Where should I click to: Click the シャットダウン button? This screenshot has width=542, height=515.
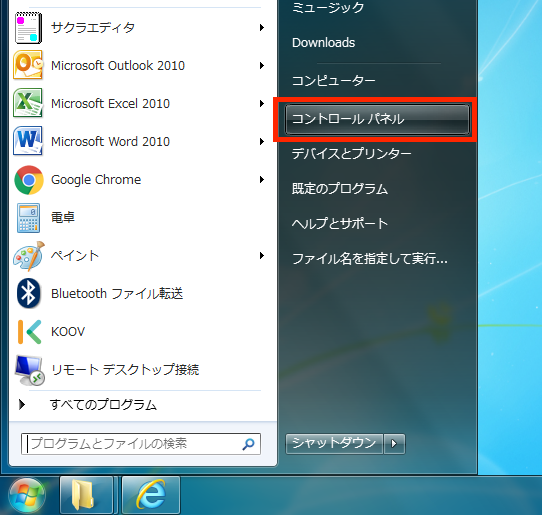click(334, 444)
